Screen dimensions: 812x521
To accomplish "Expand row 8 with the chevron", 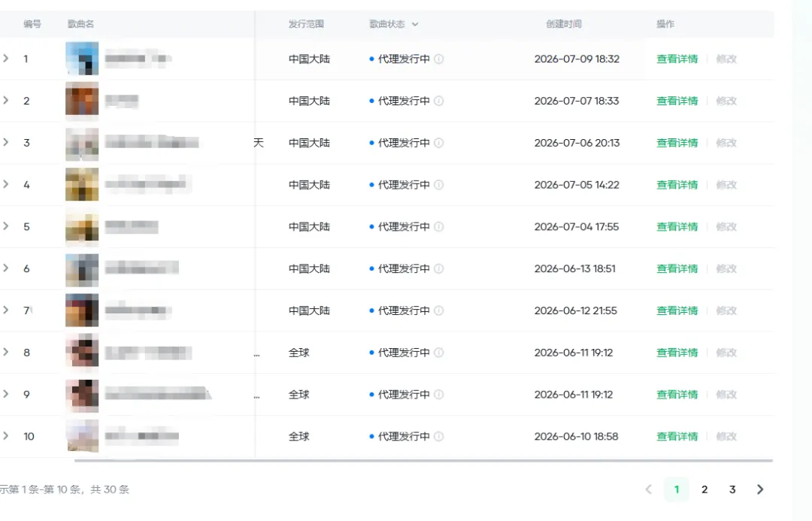I will (x=6, y=352).
